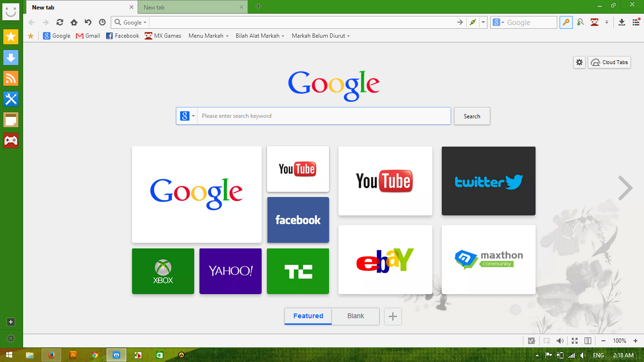Expand the Menu Markah bookmark dropdown
644x362 pixels.
(x=208, y=36)
